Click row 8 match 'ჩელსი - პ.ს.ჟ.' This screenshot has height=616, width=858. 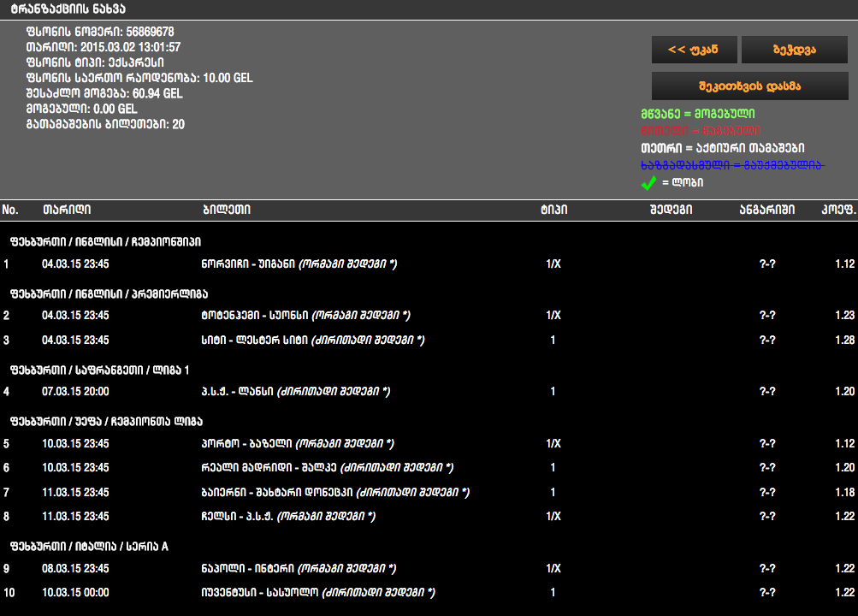(238, 517)
